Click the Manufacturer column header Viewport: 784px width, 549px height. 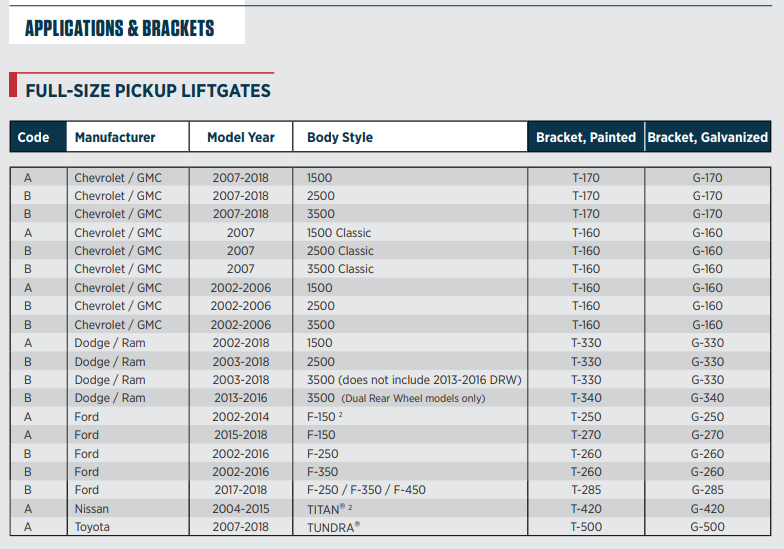128,136
